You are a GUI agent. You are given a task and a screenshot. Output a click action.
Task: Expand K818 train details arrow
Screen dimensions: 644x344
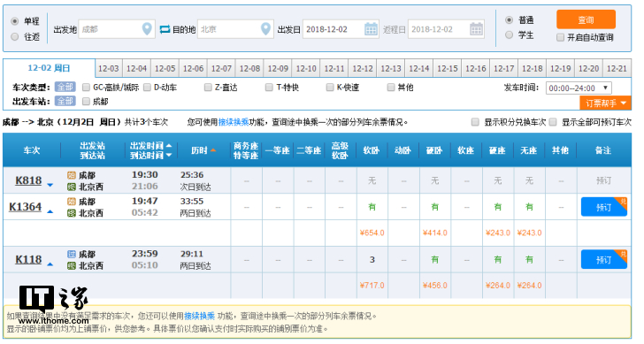point(50,185)
